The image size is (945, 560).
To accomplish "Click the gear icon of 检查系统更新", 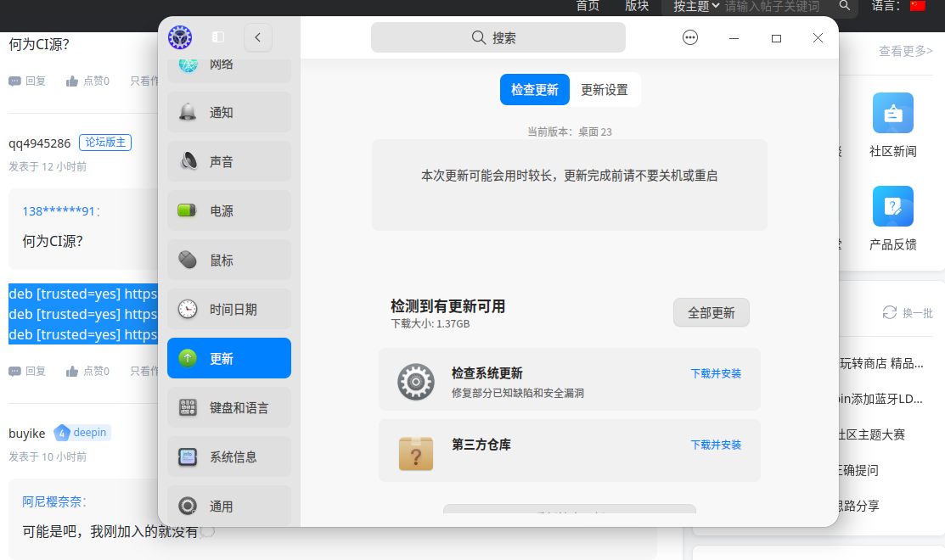I will click(x=416, y=382).
